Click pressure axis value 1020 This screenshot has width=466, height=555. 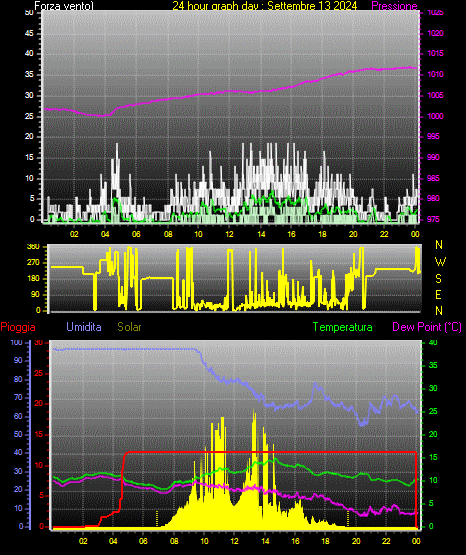[x=435, y=33]
